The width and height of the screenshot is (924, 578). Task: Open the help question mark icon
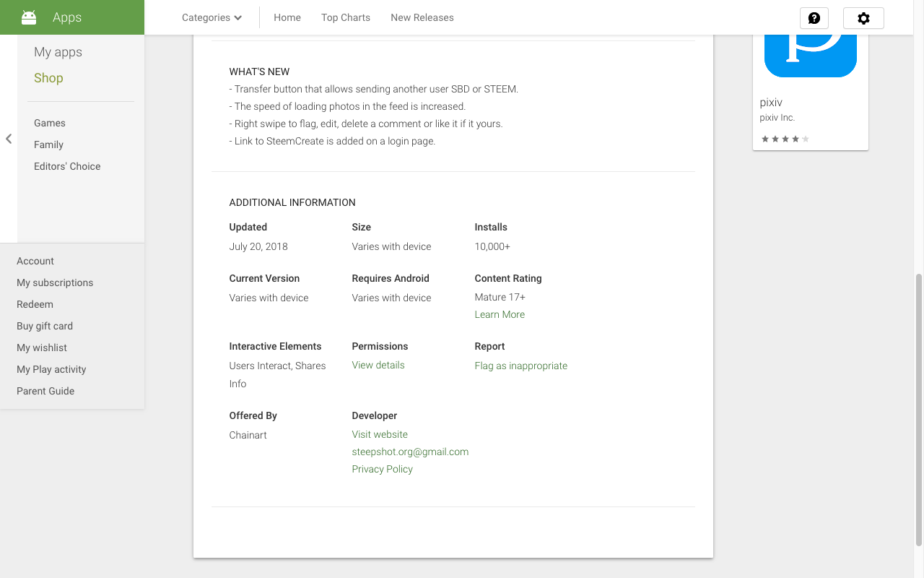(x=814, y=18)
